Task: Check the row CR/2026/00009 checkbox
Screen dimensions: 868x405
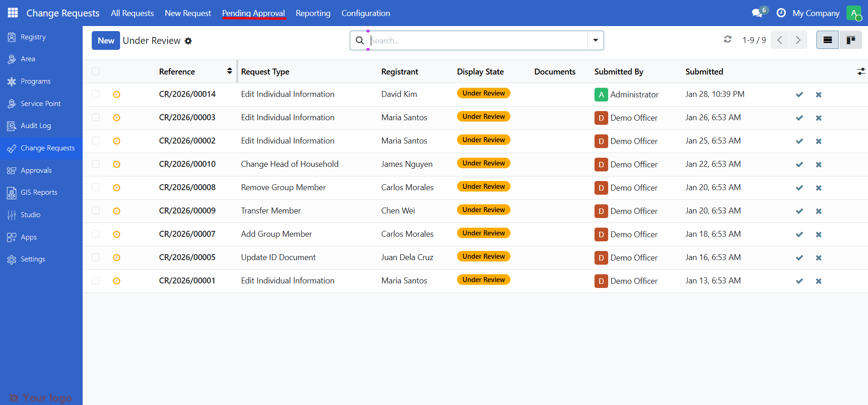Action: coord(95,210)
